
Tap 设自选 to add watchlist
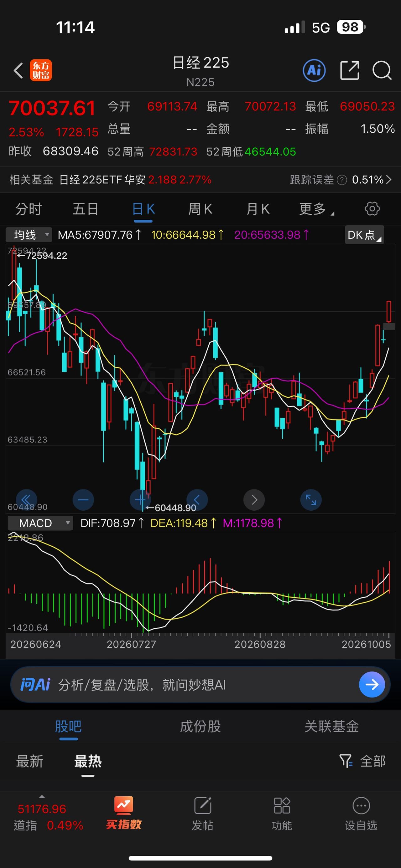[361, 814]
